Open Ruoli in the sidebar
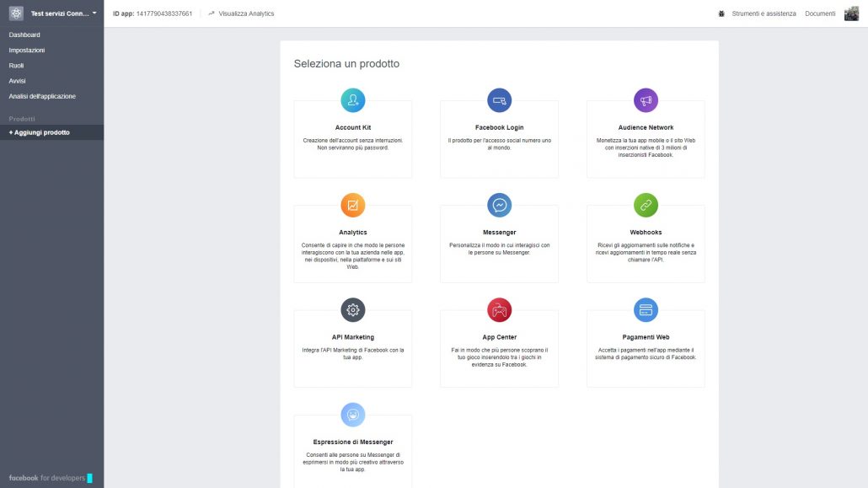The width and height of the screenshot is (868, 488). [16, 66]
